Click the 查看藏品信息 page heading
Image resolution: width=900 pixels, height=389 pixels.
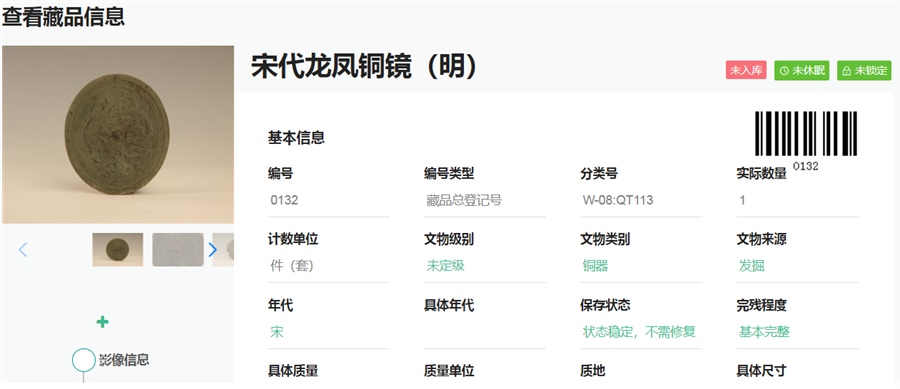63,17
